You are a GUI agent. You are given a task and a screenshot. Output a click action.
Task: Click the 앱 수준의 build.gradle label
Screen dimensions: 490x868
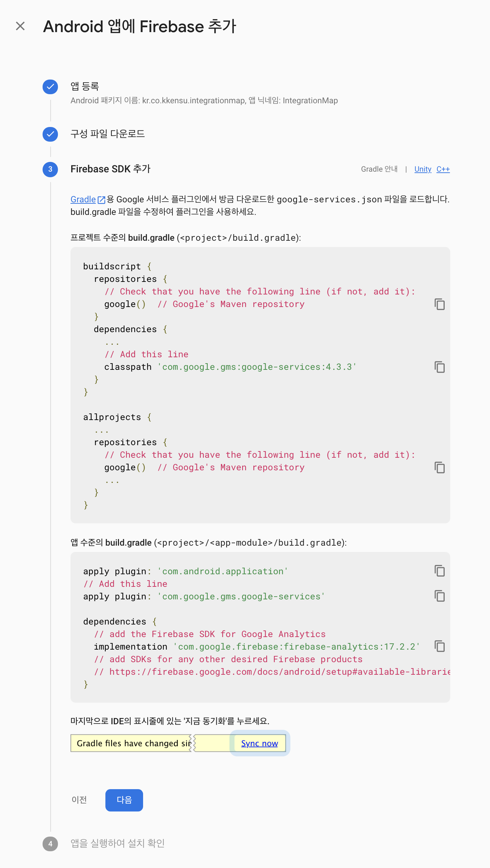[x=209, y=543]
